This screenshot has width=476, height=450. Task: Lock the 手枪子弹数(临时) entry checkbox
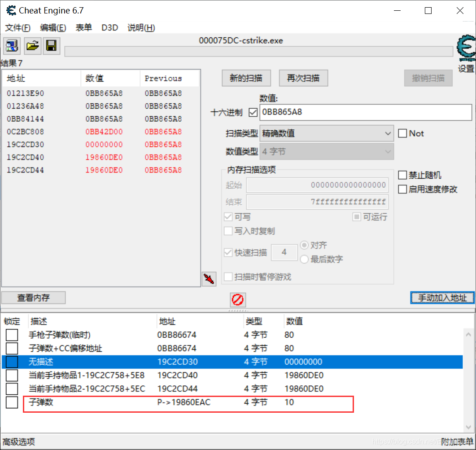click(x=12, y=335)
